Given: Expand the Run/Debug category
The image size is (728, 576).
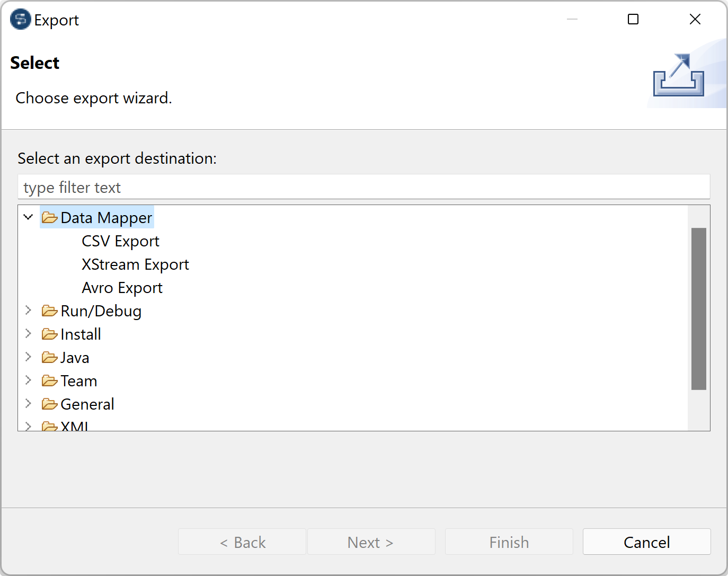Looking at the screenshot, I should (29, 311).
